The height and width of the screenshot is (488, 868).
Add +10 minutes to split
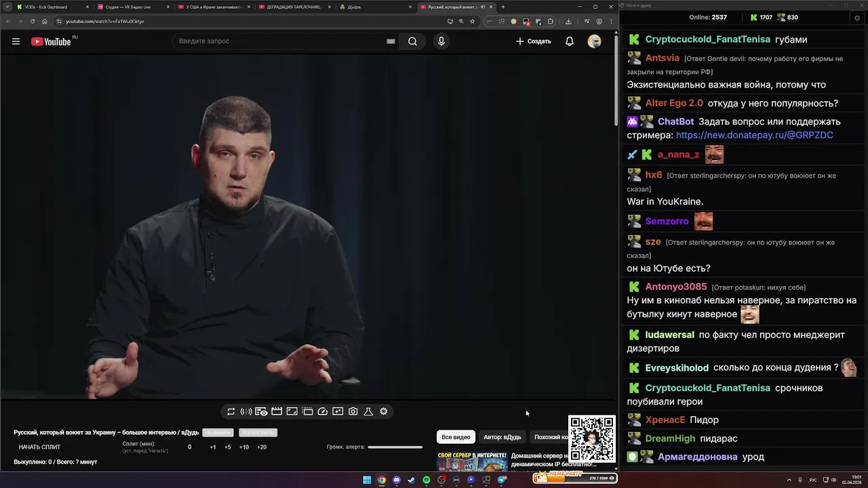coord(244,447)
